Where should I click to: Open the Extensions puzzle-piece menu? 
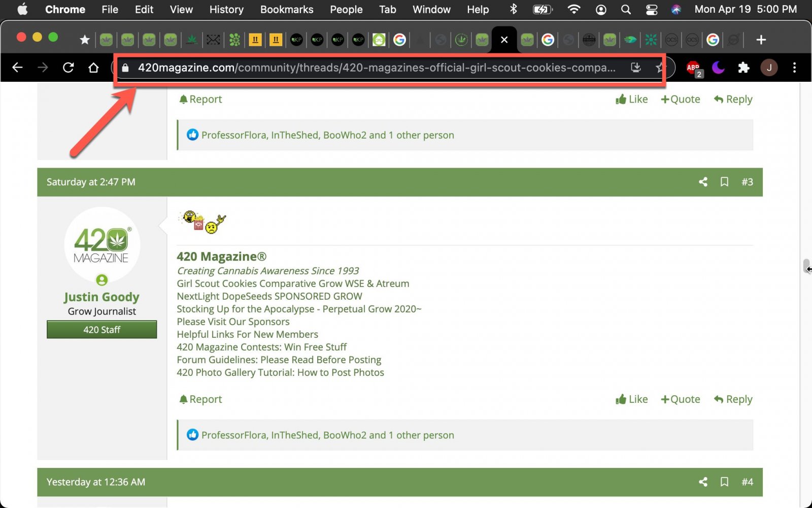tap(743, 68)
